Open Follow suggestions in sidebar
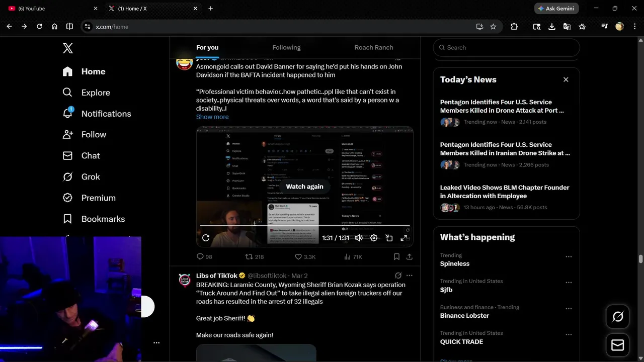644x362 pixels. pos(84,135)
